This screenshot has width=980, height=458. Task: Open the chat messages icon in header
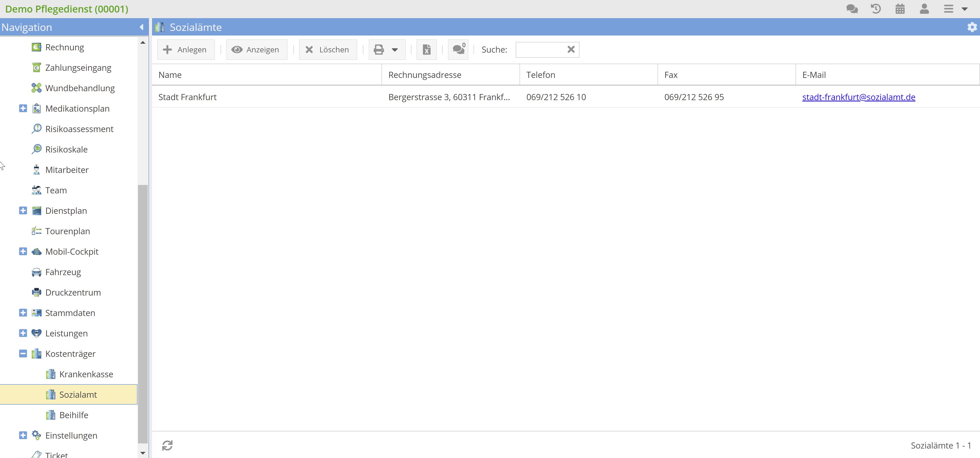coord(852,9)
